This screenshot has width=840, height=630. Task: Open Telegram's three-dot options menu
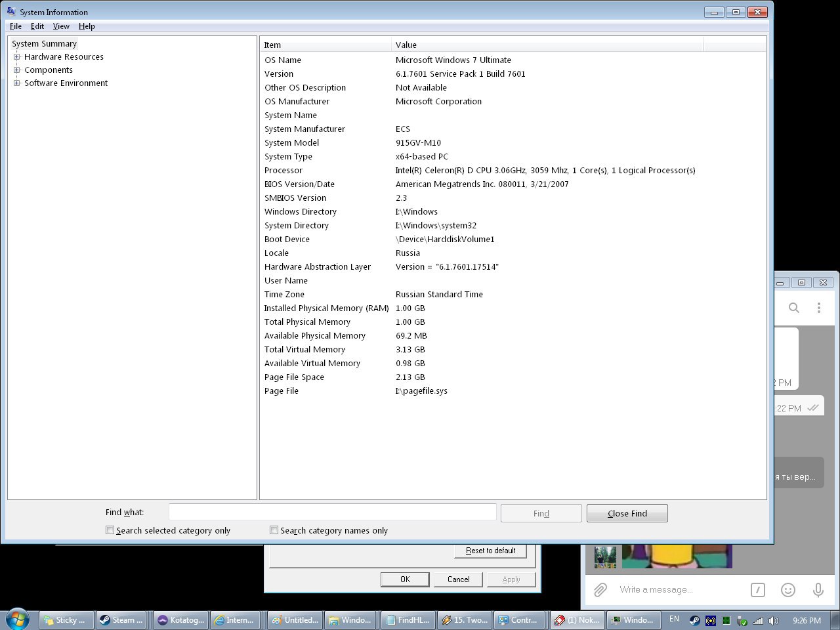tap(818, 307)
